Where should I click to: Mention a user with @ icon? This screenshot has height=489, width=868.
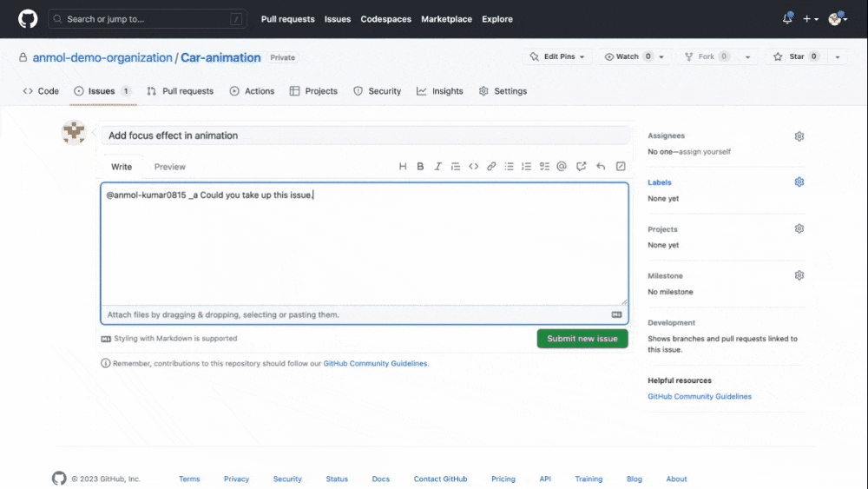(x=562, y=166)
